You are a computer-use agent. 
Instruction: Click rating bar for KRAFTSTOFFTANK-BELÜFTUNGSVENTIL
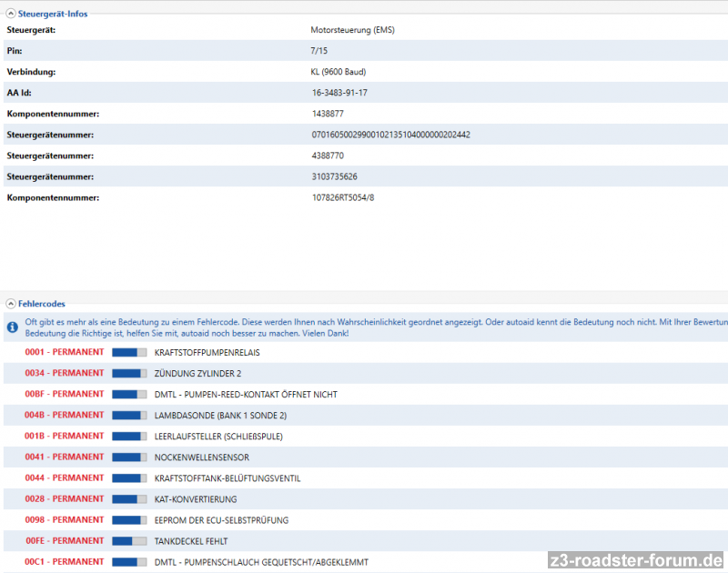tap(129, 477)
